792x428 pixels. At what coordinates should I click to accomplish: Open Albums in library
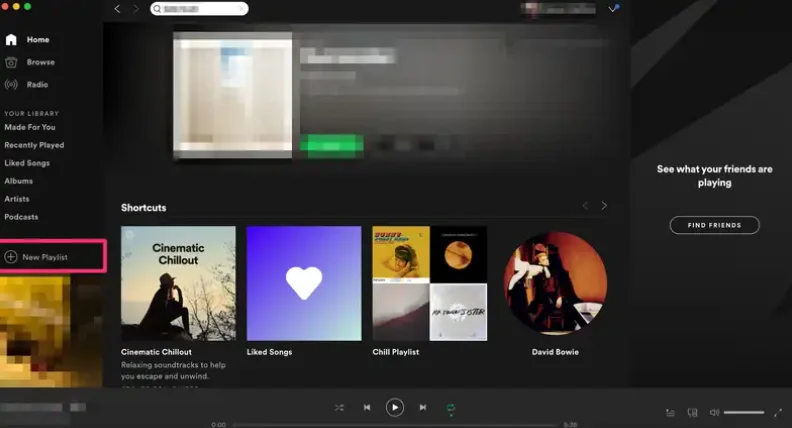tap(19, 181)
